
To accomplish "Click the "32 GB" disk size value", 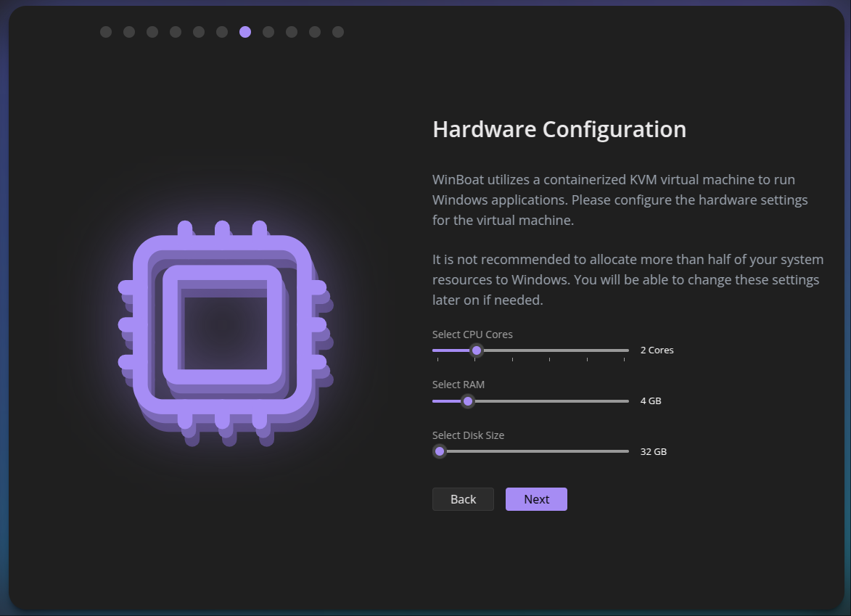I will coord(653,451).
